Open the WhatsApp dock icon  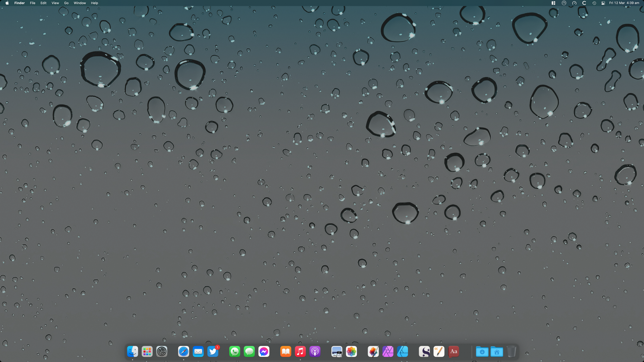[x=234, y=351]
